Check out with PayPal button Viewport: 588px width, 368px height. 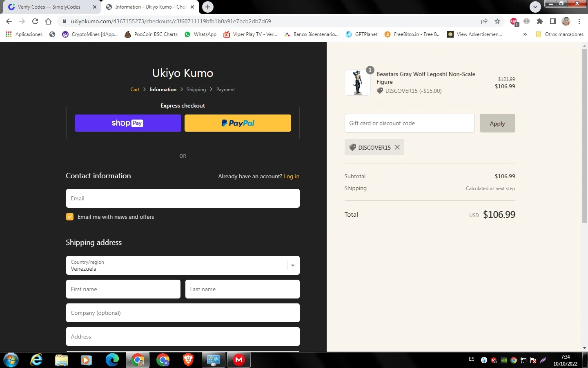pos(238,123)
